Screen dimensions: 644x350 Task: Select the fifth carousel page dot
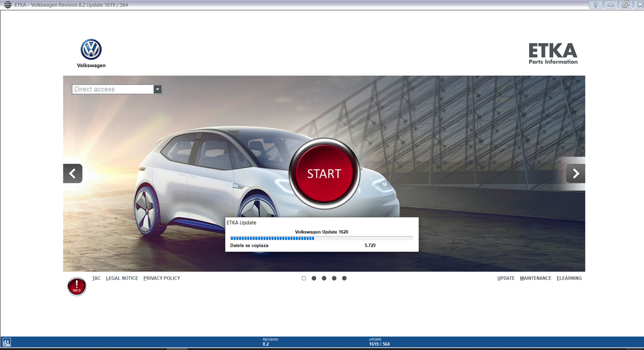[x=344, y=278]
